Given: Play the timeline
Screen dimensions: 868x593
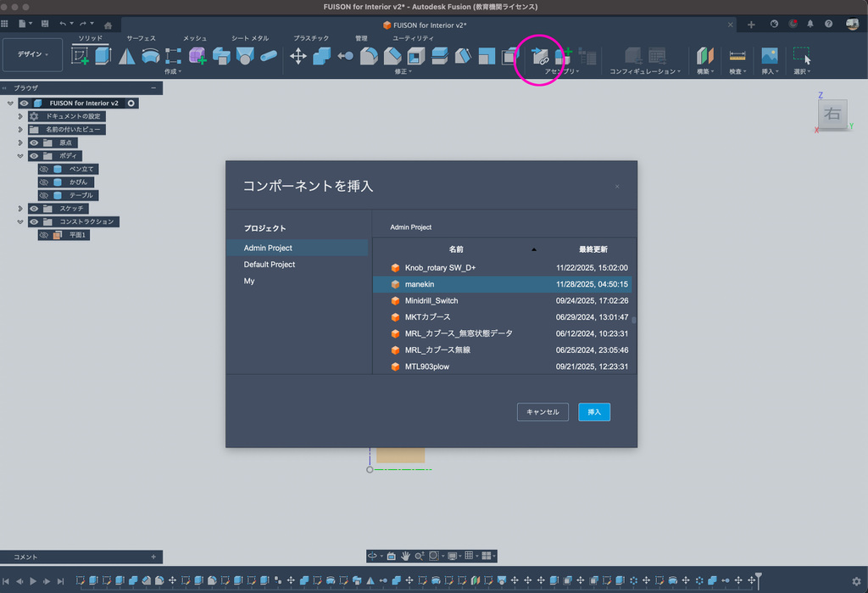Looking at the screenshot, I should click(x=33, y=581).
